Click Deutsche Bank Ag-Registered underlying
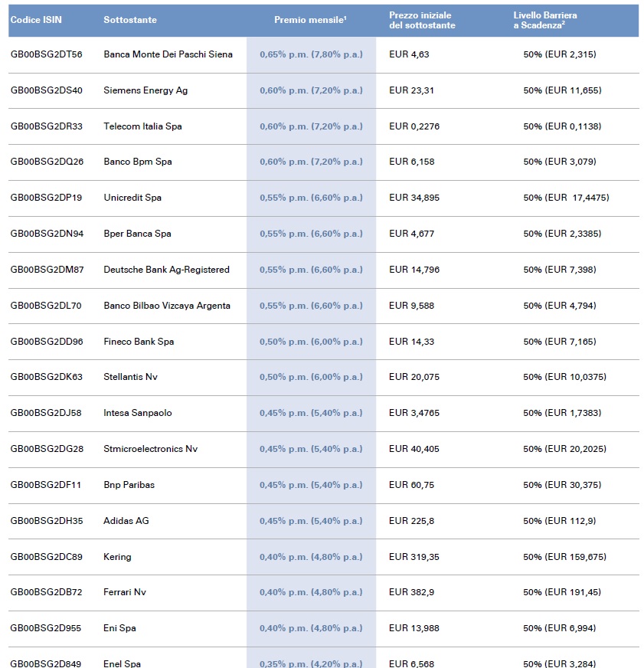This screenshot has height=668, width=644. click(x=166, y=270)
